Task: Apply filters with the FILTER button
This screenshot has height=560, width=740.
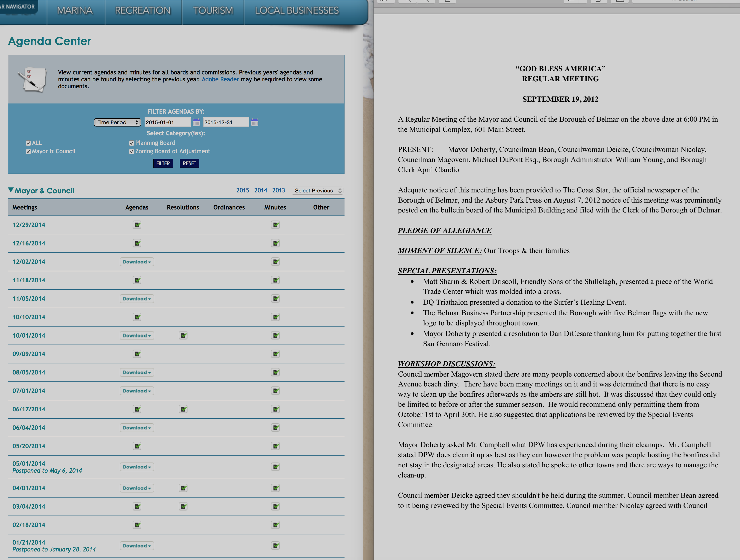Action: click(163, 163)
